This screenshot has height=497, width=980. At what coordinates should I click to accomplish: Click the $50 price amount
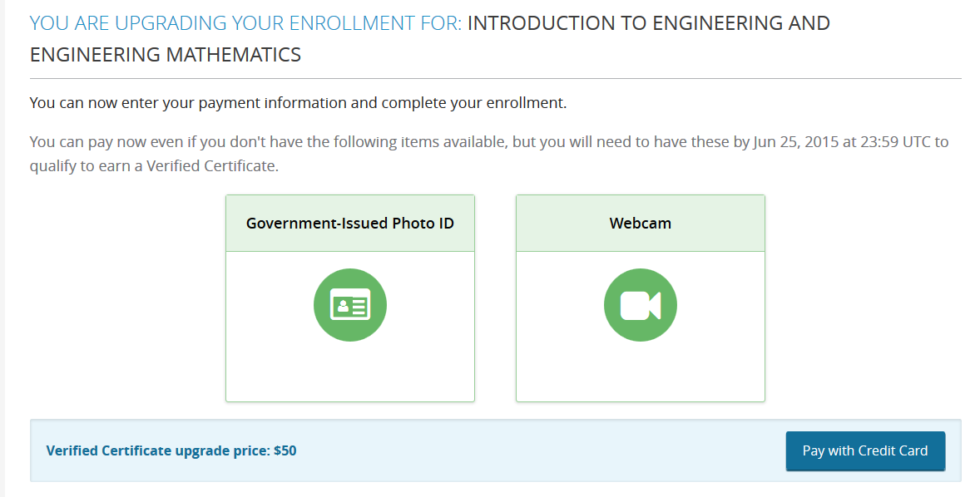(x=285, y=450)
